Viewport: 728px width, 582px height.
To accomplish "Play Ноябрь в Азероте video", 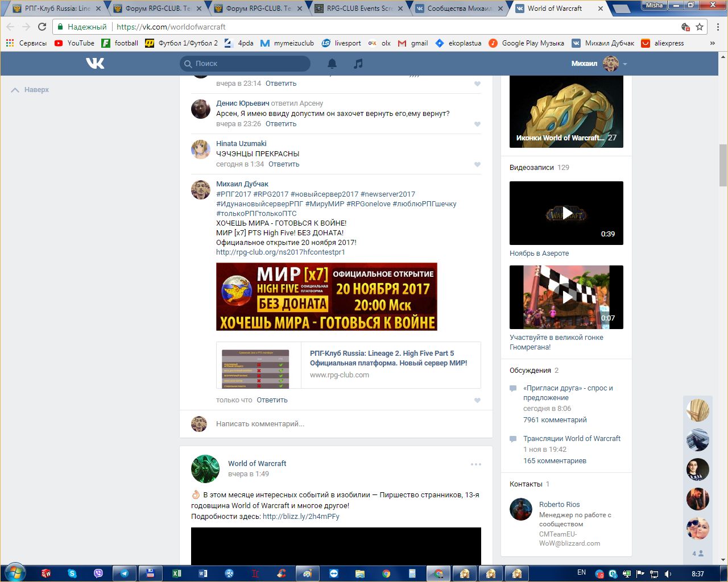I will pyautogui.click(x=566, y=213).
